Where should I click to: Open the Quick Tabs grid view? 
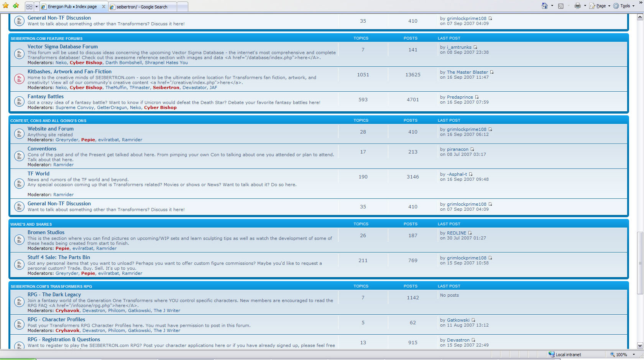29,7
